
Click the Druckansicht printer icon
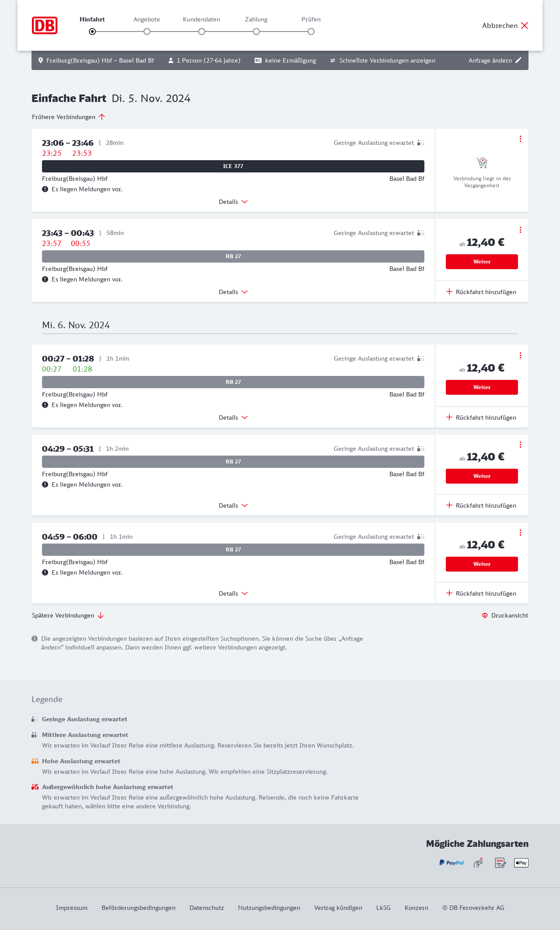(x=485, y=615)
